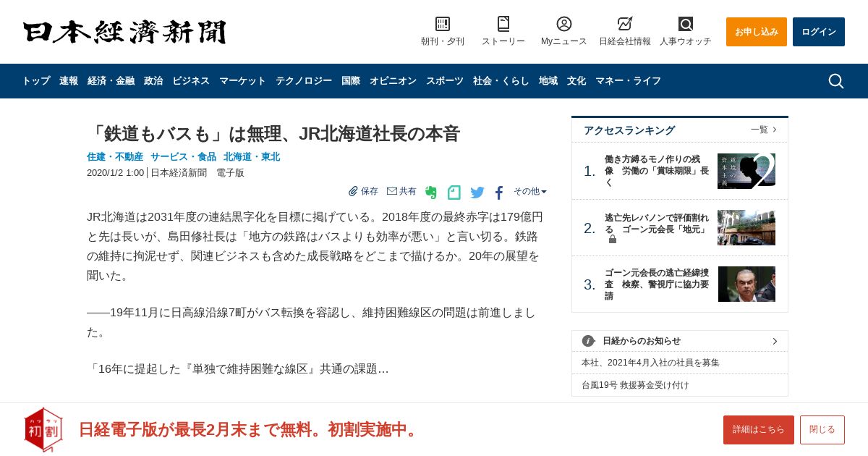Screen dimensions: 868x456
Task: Open notice 本社、2021年4月入社の社員を募集
Action: pos(650,363)
